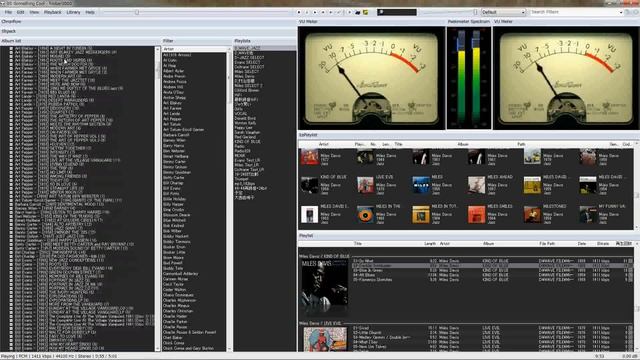Select Benny Goodman in the Filter list

[178, 172]
